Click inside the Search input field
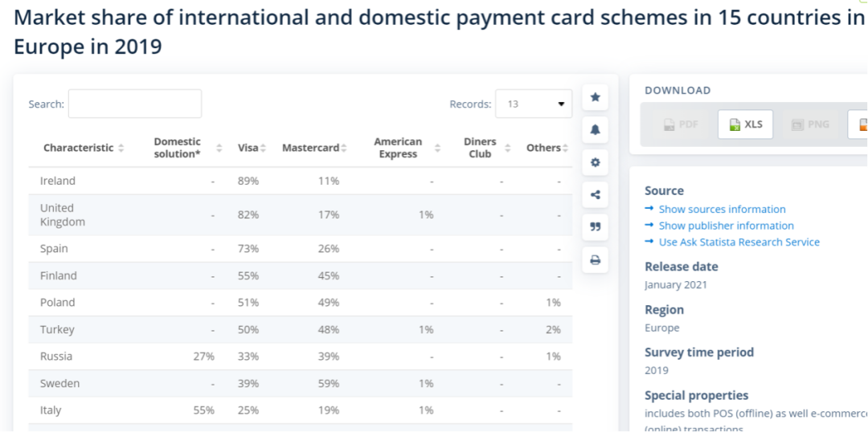The height and width of the screenshot is (432, 868). (135, 104)
